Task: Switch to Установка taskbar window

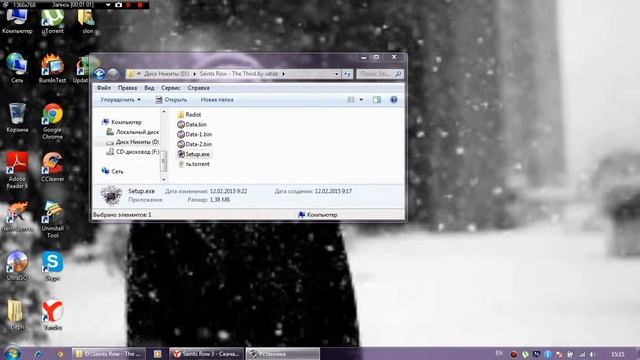Action: point(282,354)
